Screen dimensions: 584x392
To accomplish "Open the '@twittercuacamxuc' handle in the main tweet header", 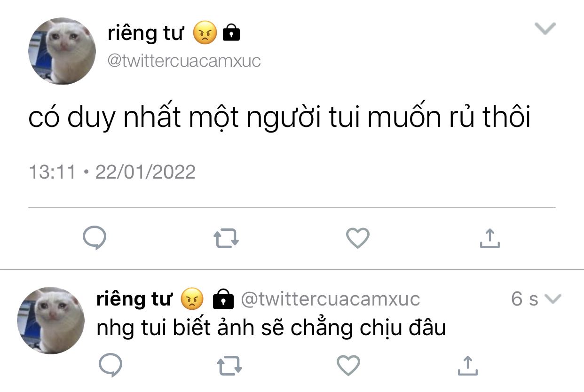I will point(184,61).
